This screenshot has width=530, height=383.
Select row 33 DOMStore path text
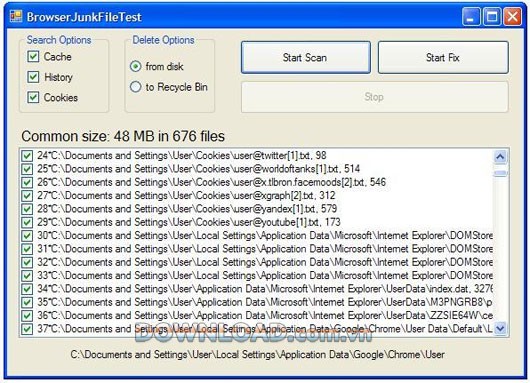[265, 275]
